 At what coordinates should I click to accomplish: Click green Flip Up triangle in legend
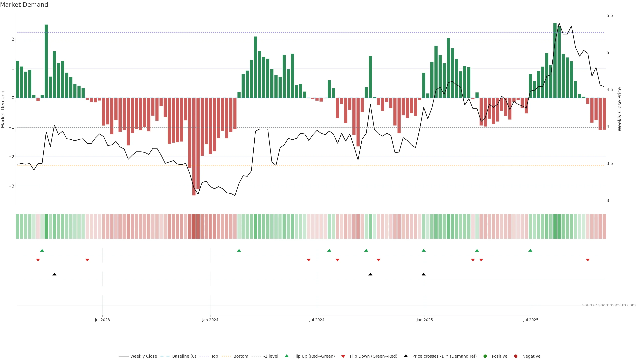[286, 356]
